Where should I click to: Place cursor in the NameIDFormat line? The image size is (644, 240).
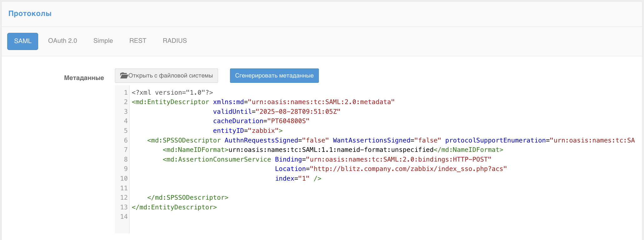pos(333,150)
